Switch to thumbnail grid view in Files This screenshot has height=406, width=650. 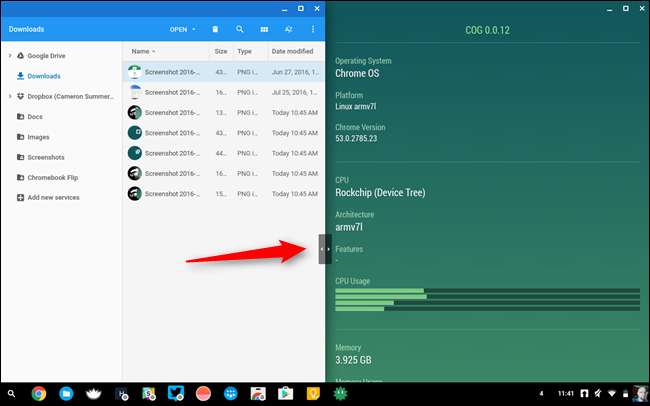(x=264, y=29)
